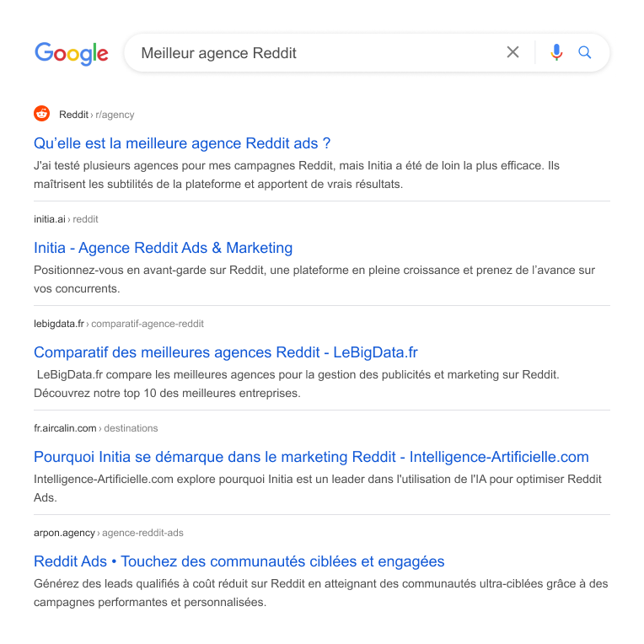Click the magnifying glass search icon
Image resolution: width=644 pixels, height=644 pixels.
(585, 52)
